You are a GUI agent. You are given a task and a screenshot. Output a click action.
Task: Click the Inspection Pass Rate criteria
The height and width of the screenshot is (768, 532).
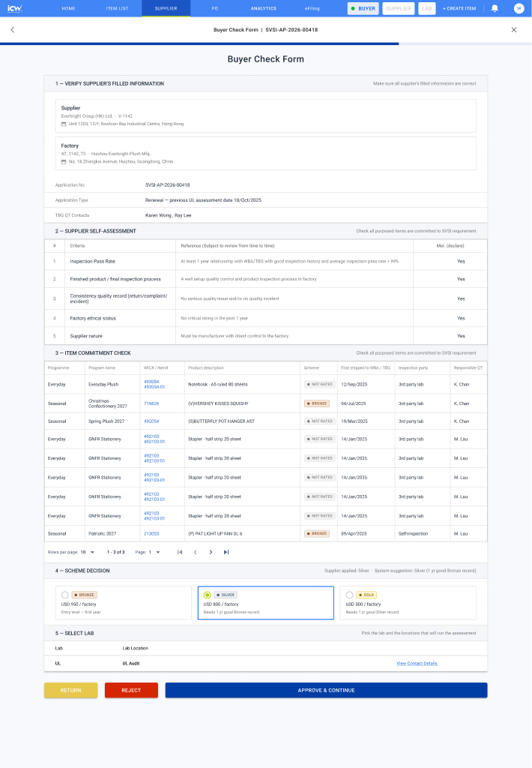coord(92,262)
